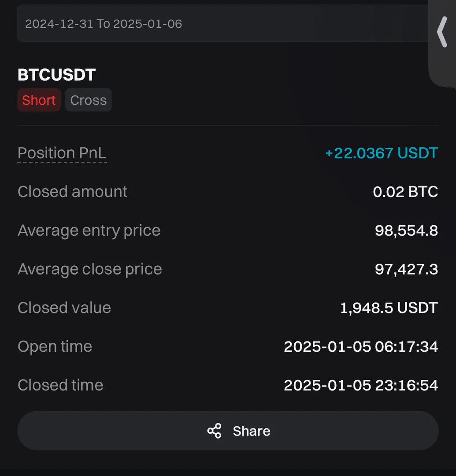Image resolution: width=456 pixels, height=476 pixels.
Task: Select the 0.02 BTC closed amount value
Action: coord(405,192)
